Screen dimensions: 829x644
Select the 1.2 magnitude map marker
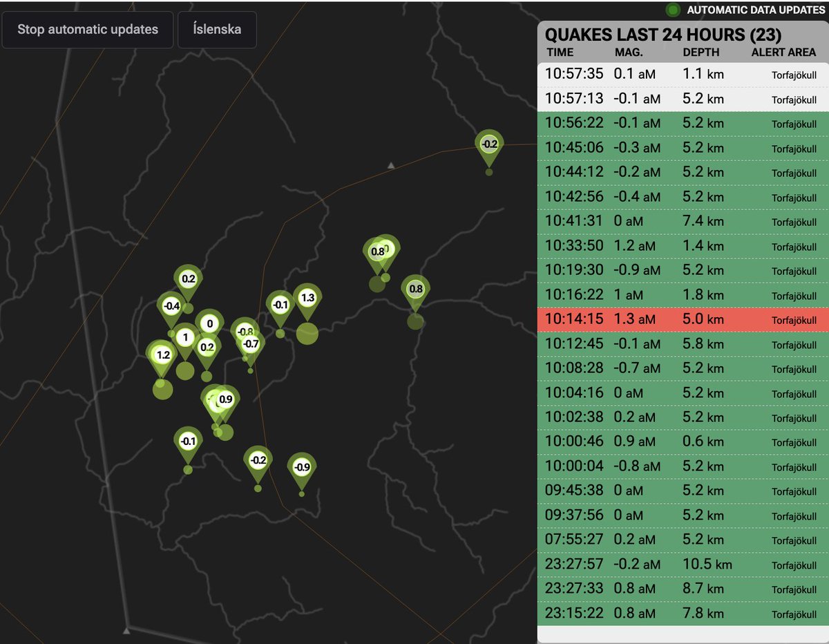pos(163,359)
